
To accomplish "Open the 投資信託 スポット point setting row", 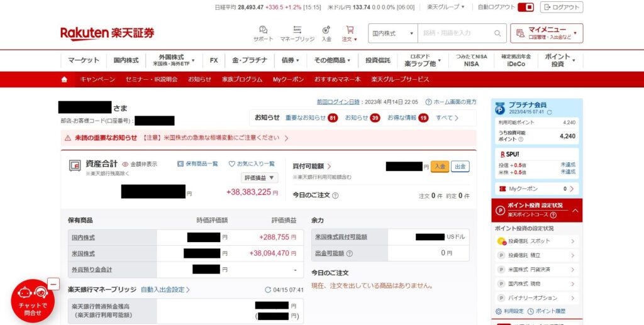I will 537,241.
